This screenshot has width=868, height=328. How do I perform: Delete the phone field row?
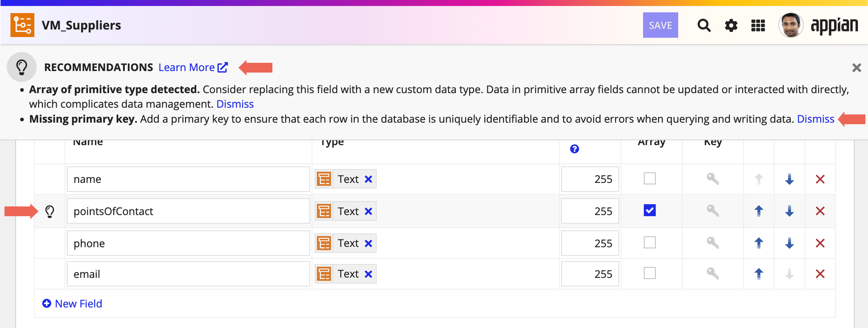(x=820, y=243)
